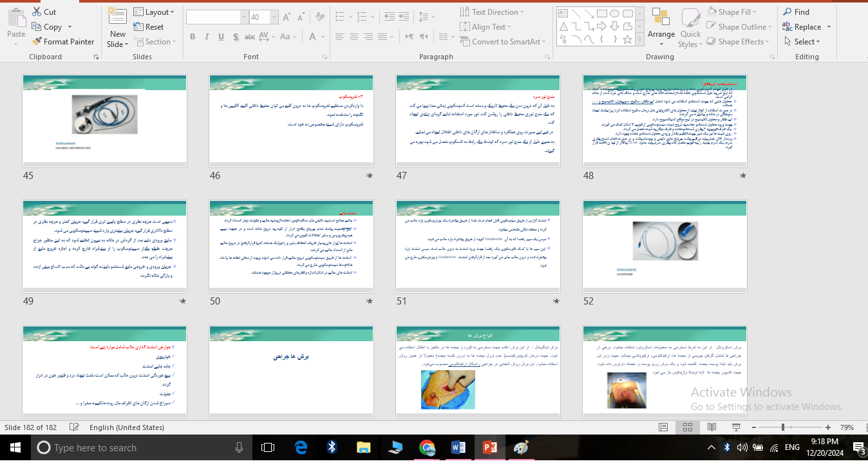
Task: Click the zoom percentage 79% button
Action: click(847, 427)
